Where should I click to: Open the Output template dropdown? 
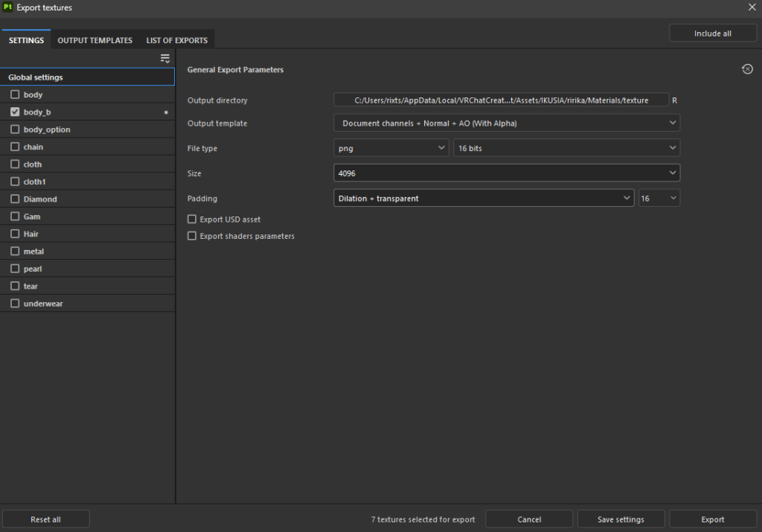click(507, 123)
